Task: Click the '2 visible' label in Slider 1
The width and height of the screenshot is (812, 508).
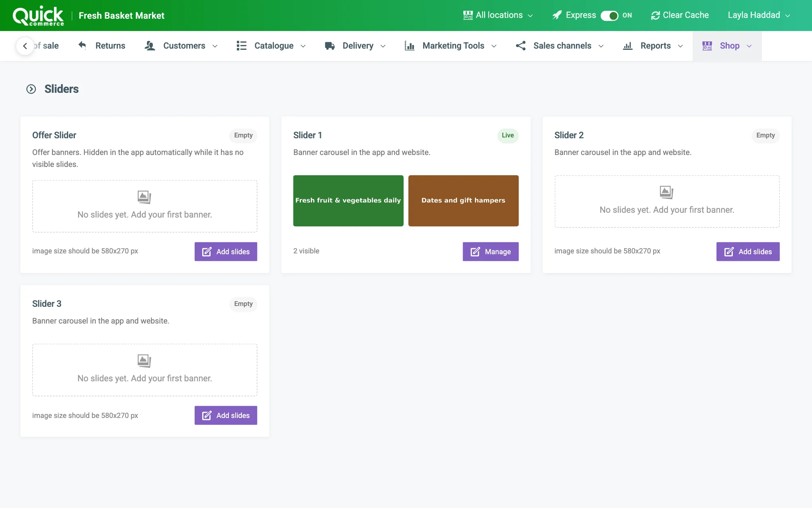Action: coord(306,251)
